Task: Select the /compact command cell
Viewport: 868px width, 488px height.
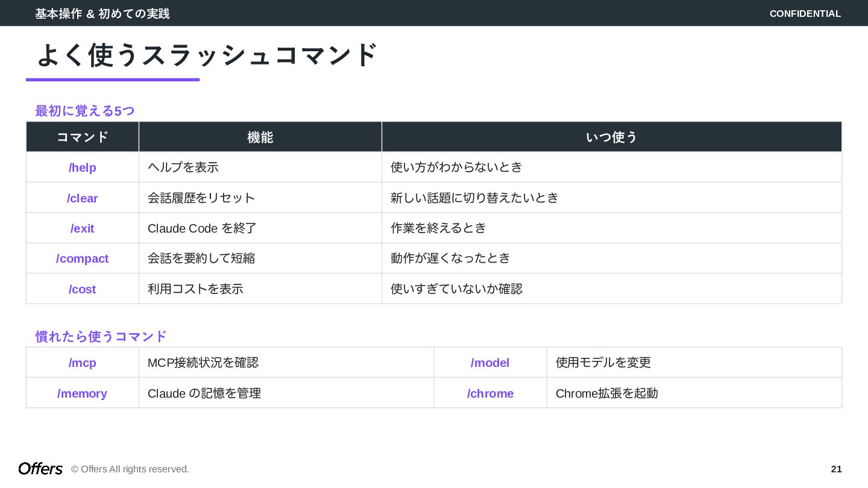Action: click(83, 258)
